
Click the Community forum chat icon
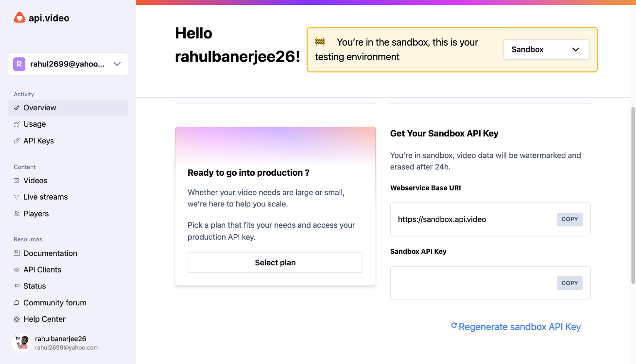click(17, 303)
